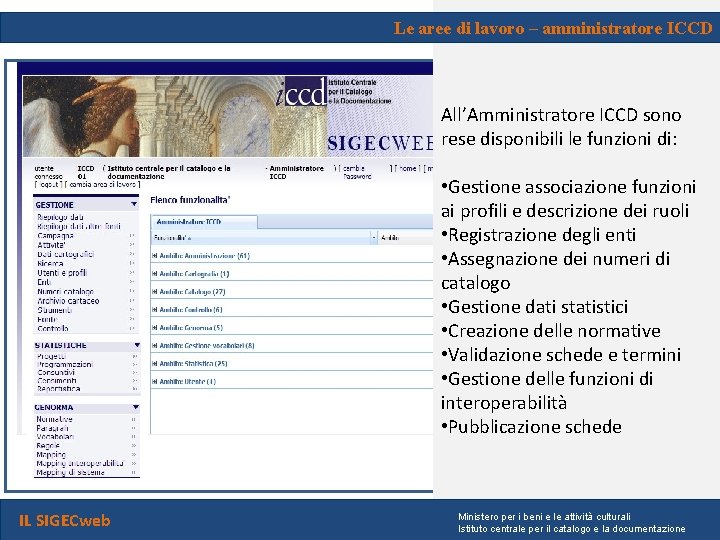Image resolution: width=720 pixels, height=540 pixels.
Task: Open Progetti under STATISTICHE
Action: 51,356
